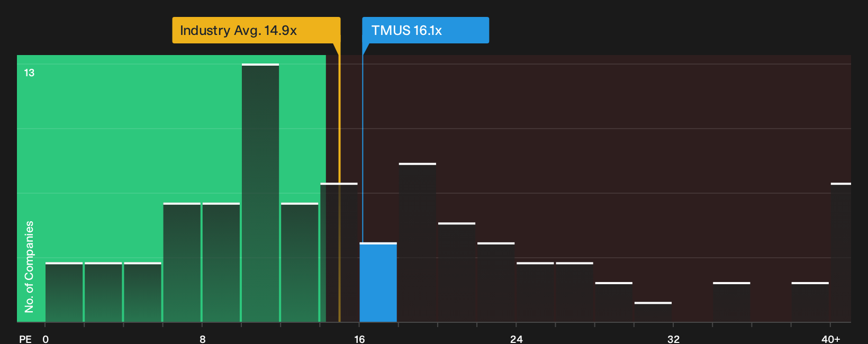
Task: Click the 13 y-axis value
Action: [x=29, y=73]
